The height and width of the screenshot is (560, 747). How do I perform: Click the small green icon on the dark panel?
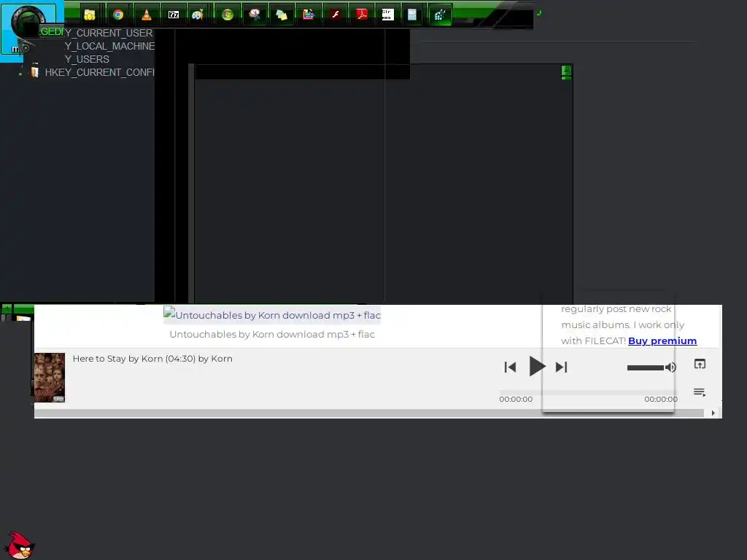[566, 72]
